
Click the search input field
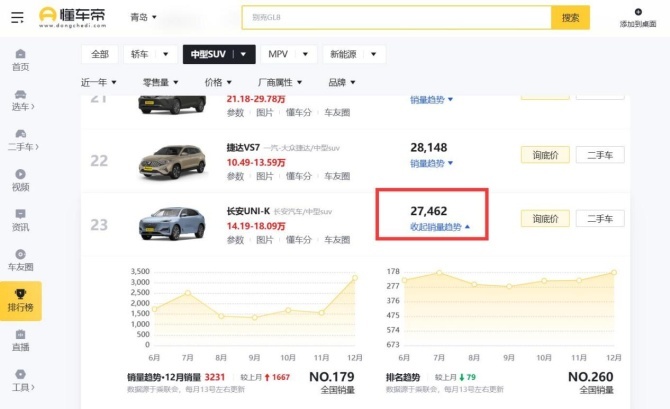tap(397, 18)
